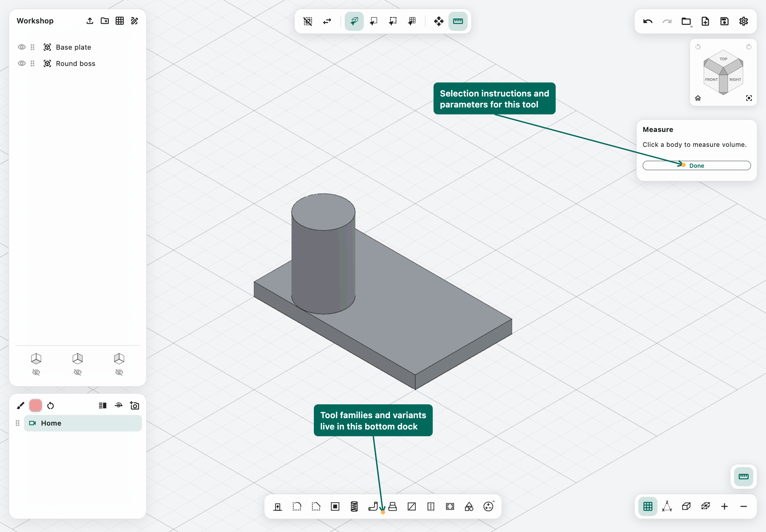
Task: Switch to face selection mode
Action: [373, 21]
